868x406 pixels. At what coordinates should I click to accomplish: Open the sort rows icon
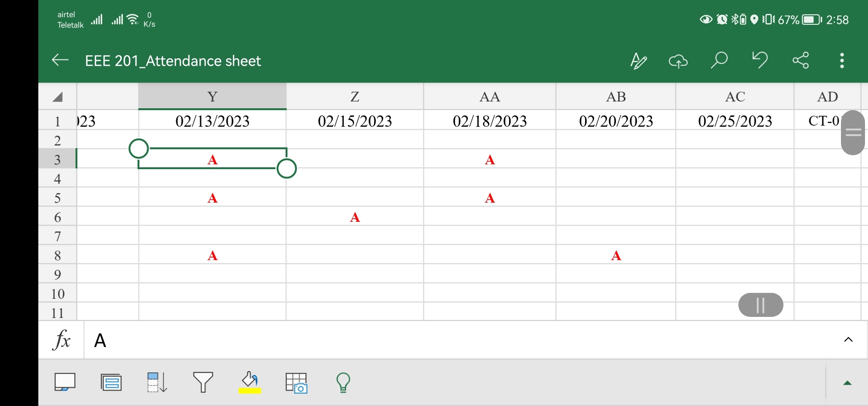(157, 383)
